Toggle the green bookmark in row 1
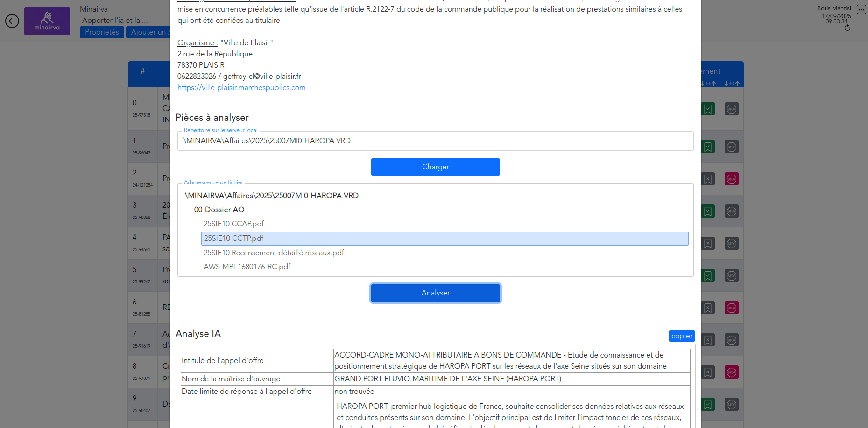 pyautogui.click(x=708, y=147)
